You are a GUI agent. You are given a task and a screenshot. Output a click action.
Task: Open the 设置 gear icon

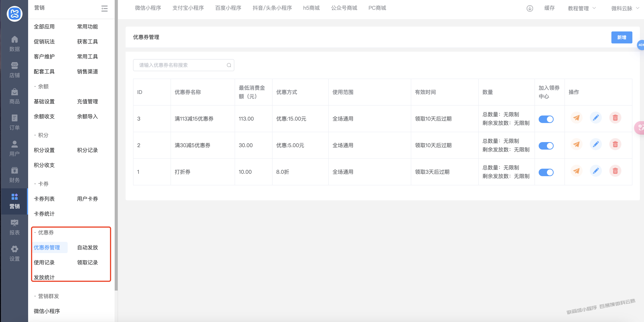click(x=14, y=249)
